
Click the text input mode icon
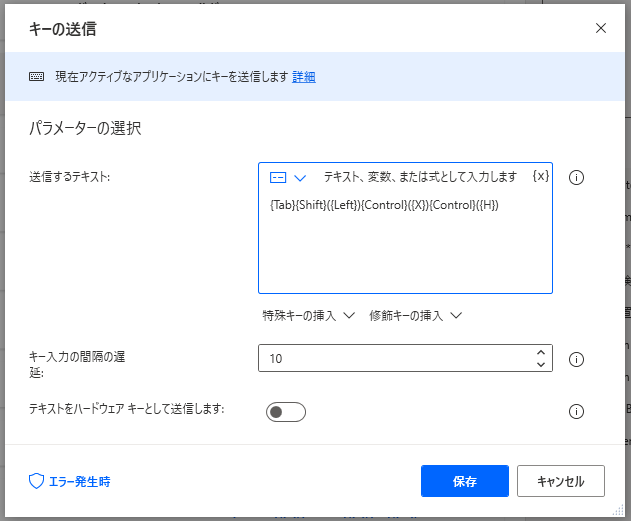click(278, 178)
